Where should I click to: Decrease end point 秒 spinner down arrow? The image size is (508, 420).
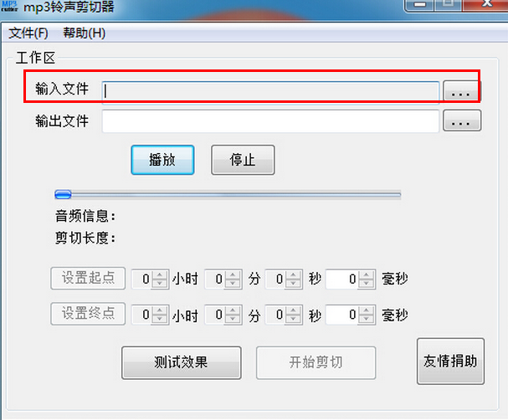pos(293,318)
